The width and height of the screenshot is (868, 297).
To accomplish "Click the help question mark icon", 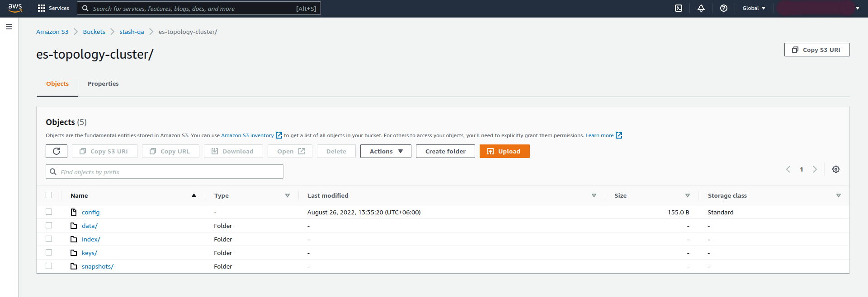I will pos(724,8).
